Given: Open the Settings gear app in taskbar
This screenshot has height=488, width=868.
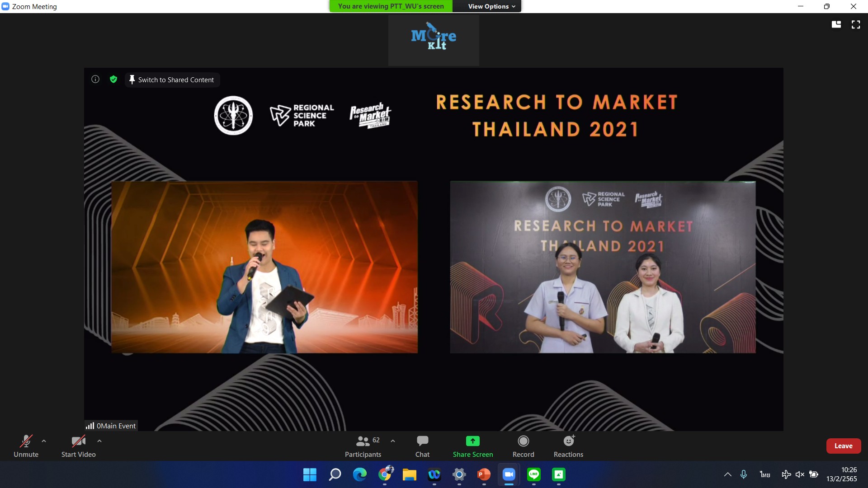Looking at the screenshot, I should point(459,474).
